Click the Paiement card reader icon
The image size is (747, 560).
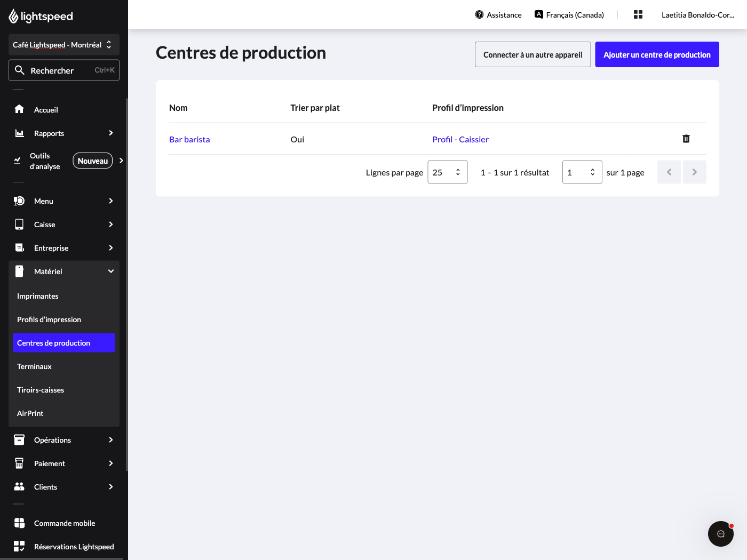tap(19, 463)
